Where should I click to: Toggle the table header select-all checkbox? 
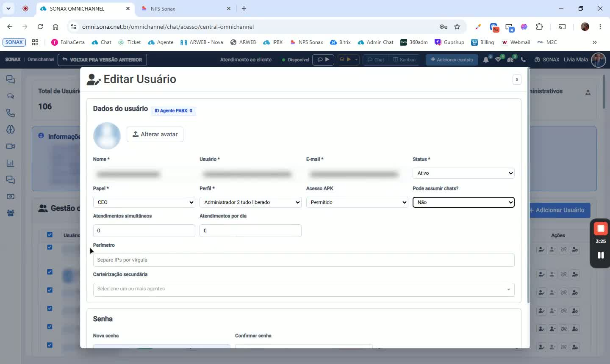coord(50,235)
